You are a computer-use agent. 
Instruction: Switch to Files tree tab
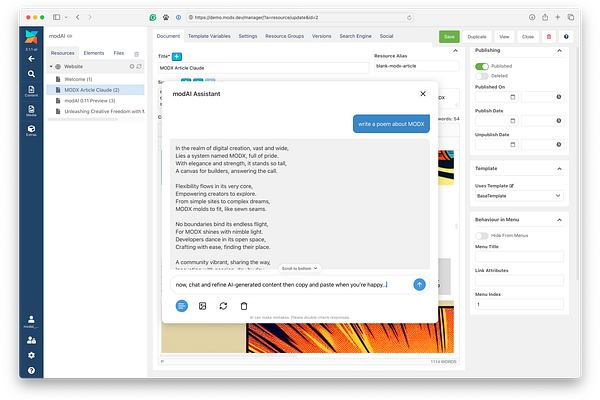point(119,53)
